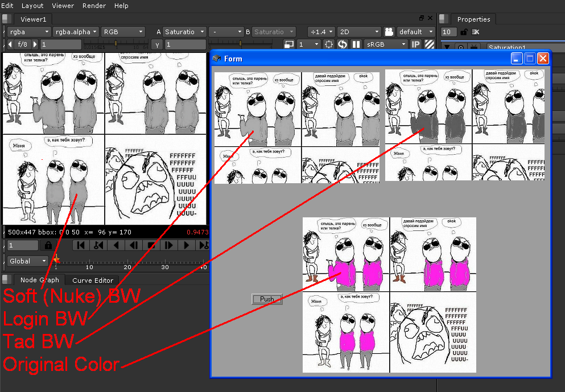Image resolution: width=565 pixels, height=392 pixels.
Task: Step forward one frame
Action: point(168,245)
